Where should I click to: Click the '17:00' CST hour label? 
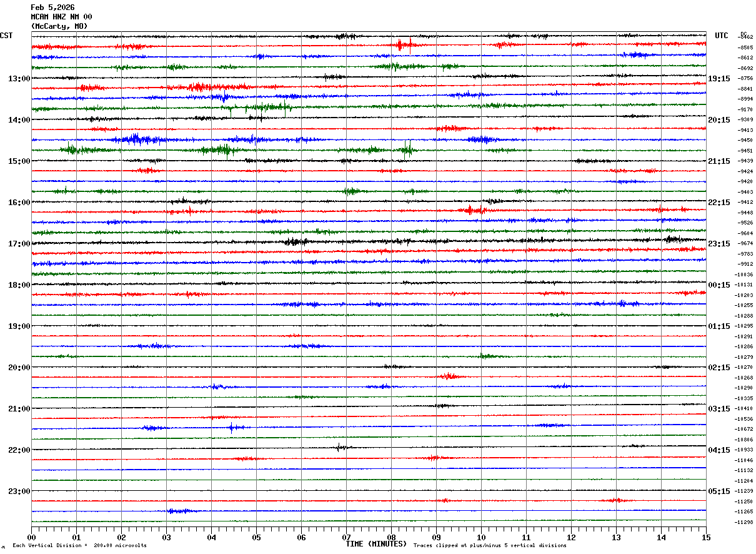(19, 244)
